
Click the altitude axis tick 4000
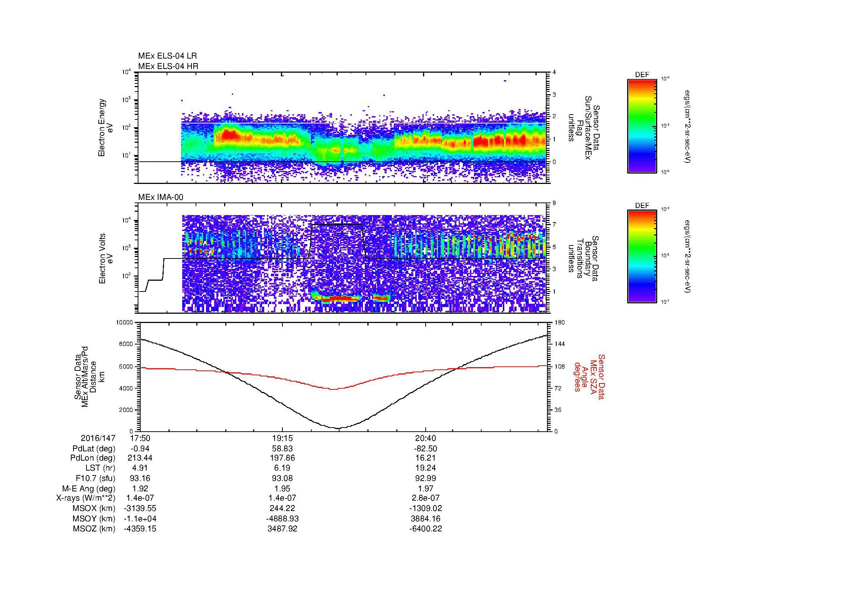[x=126, y=388]
